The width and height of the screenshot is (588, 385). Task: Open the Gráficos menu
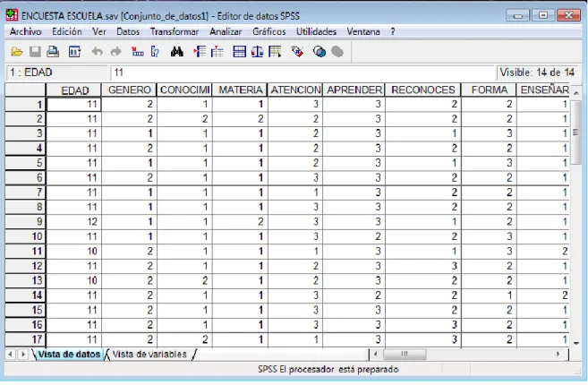click(x=268, y=31)
